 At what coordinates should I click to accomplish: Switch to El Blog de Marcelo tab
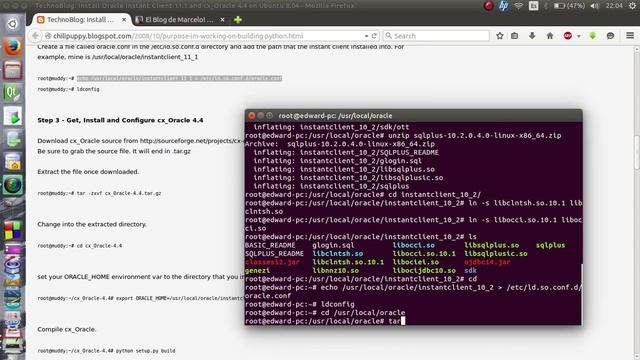coord(179,20)
